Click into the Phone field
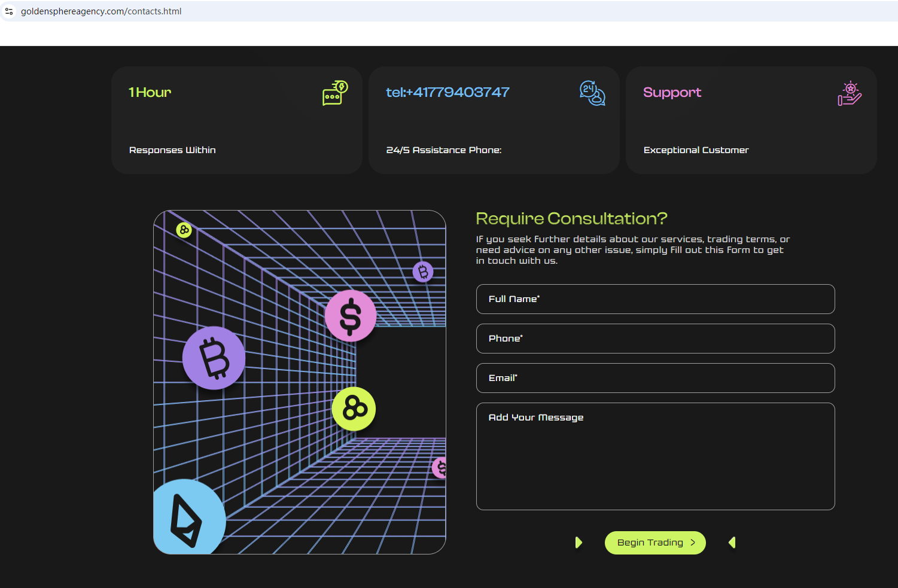 (x=655, y=339)
